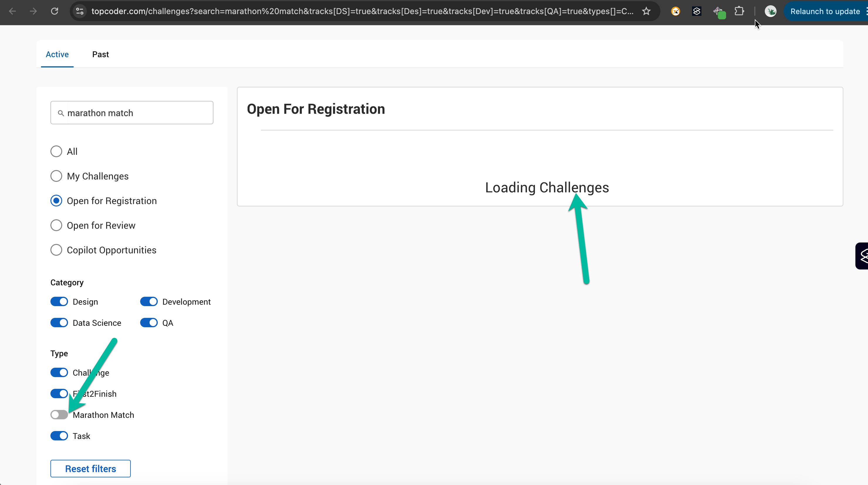Select the My Challenges radio option
The image size is (868, 485).
(x=56, y=176)
